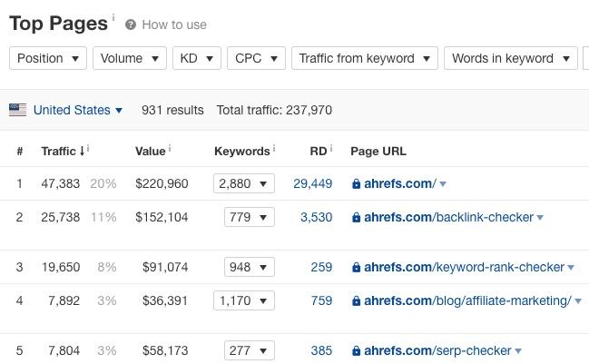Click the value cell $220,960
589x364 pixels.
[x=162, y=183]
